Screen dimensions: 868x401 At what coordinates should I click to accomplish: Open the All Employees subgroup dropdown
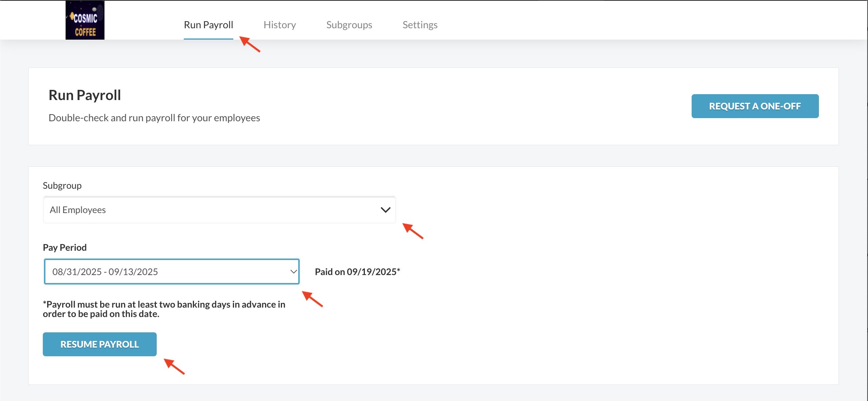(212, 210)
